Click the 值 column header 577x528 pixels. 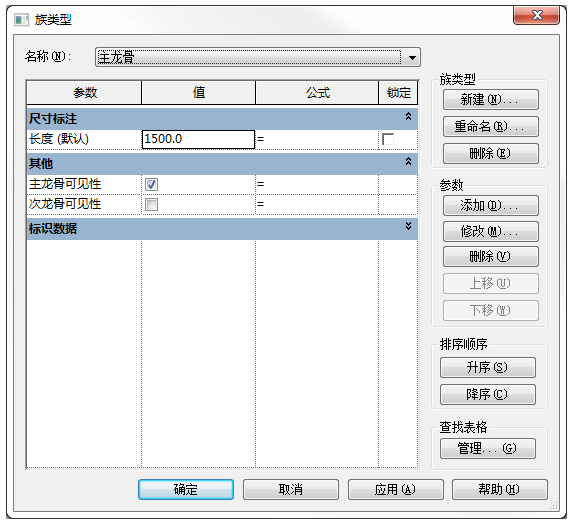coord(199,92)
